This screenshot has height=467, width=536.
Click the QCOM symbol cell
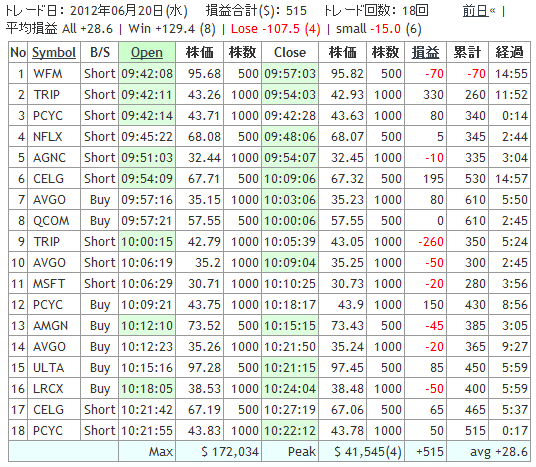(x=51, y=221)
